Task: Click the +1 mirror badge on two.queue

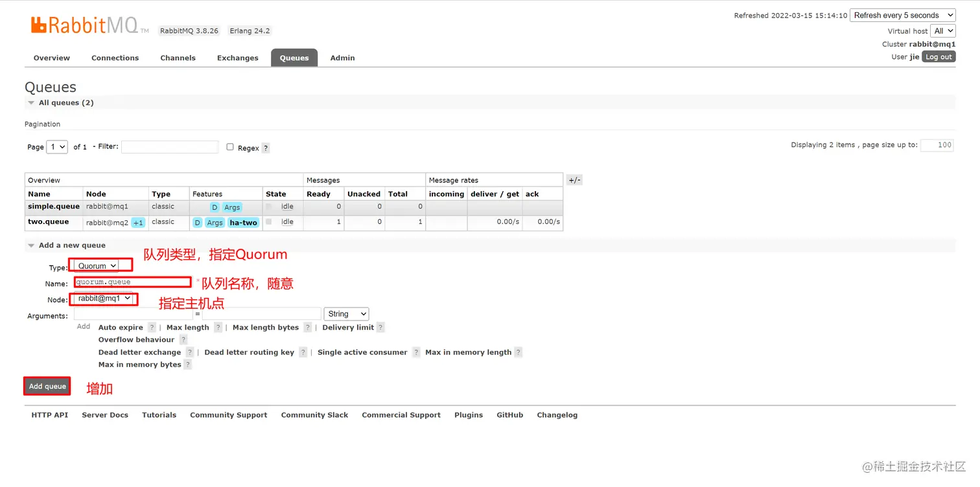Action: [138, 222]
